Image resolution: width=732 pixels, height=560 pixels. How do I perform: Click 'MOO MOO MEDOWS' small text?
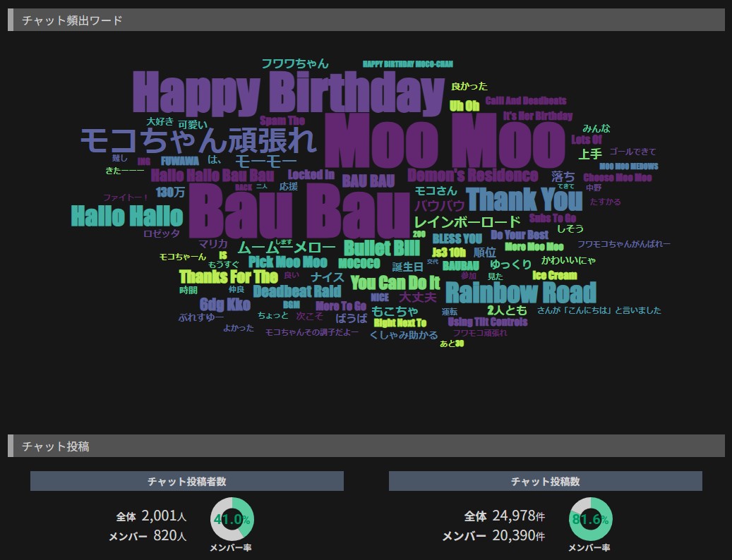[629, 166]
